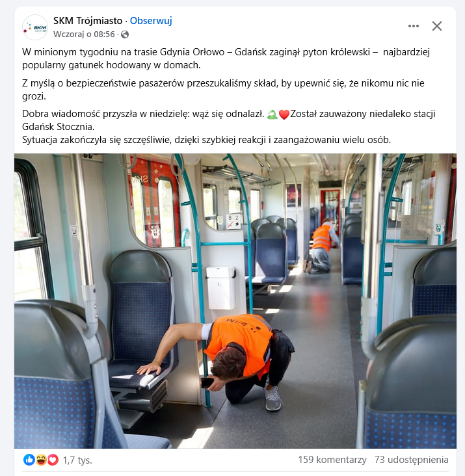This screenshot has height=476, width=465.
Task: Click the paragraph starting Z myślą o bezpieczeństwie
Action: point(223,90)
